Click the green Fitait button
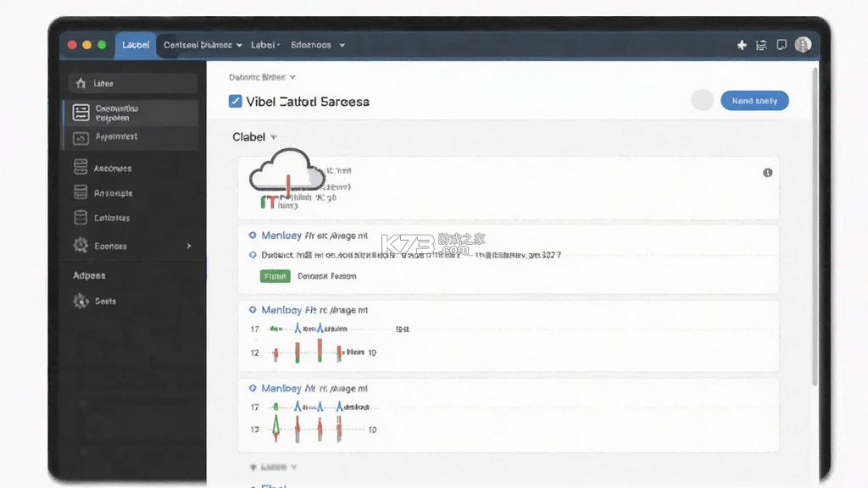868x488 pixels. tap(275, 276)
